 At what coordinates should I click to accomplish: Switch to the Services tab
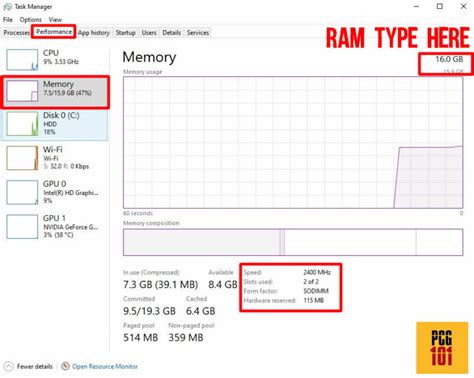tap(198, 33)
